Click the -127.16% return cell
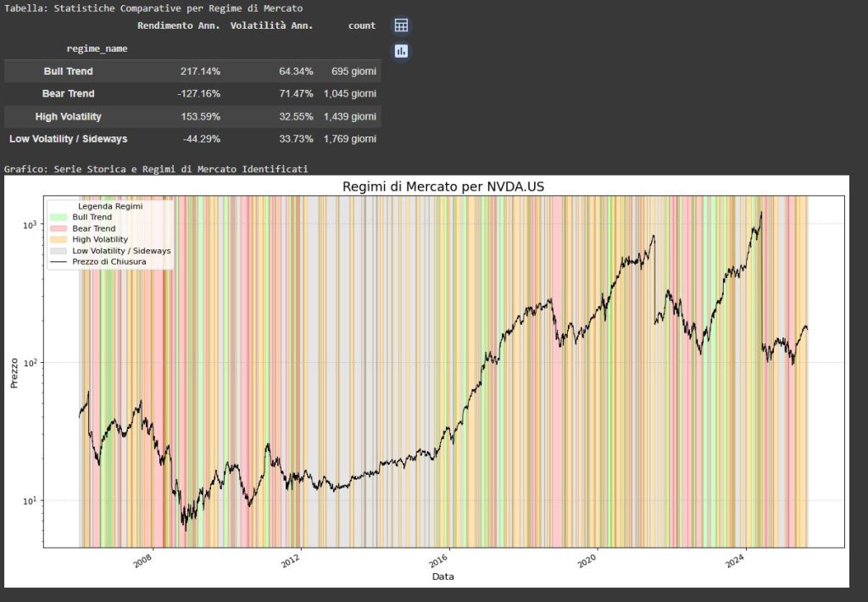The height and width of the screenshot is (602, 868). [x=198, y=93]
